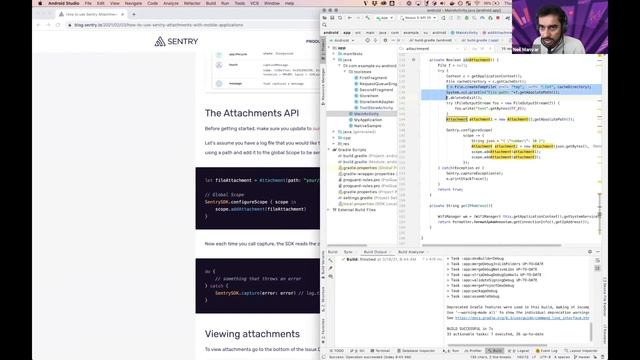The width and height of the screenshot is (640, 360).
Task: Click the search magnifier icon below toolbar
Action: click(325, 25)
